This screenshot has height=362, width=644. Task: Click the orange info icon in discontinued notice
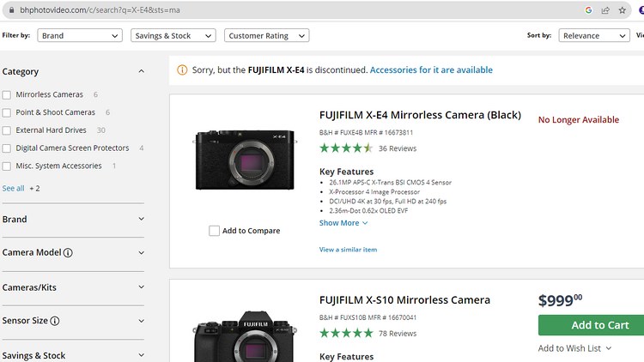[182, 69]
